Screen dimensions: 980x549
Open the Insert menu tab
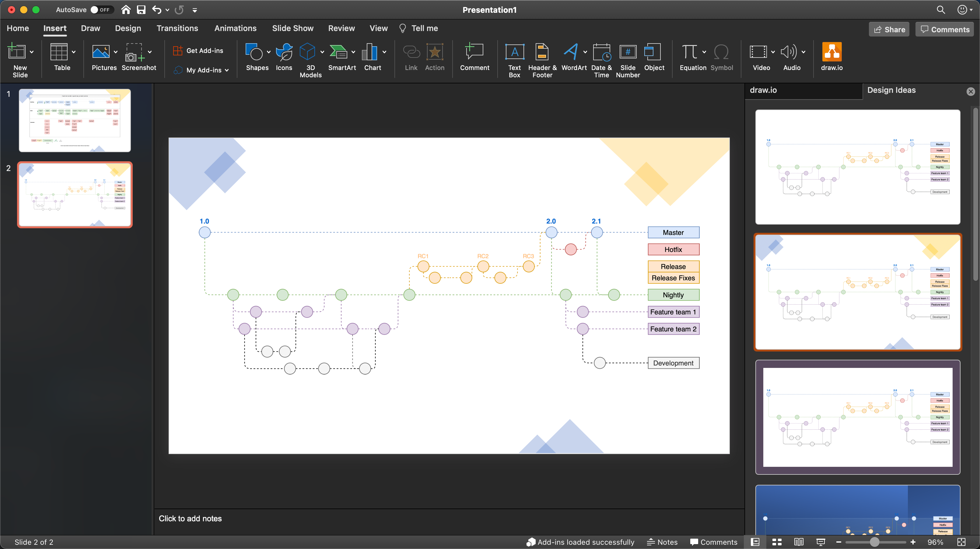tap(54, 28)
